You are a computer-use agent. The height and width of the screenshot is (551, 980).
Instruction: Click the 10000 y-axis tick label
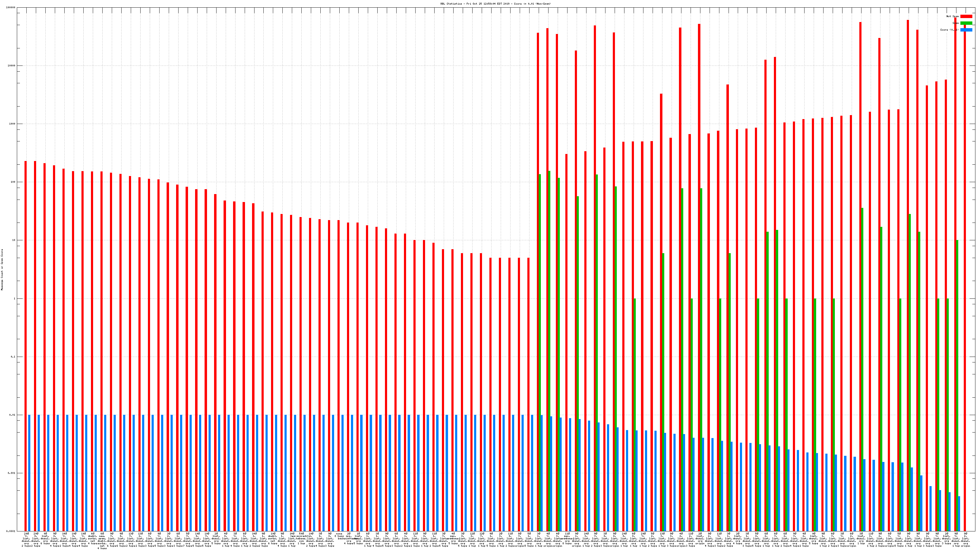pos(12,66)
